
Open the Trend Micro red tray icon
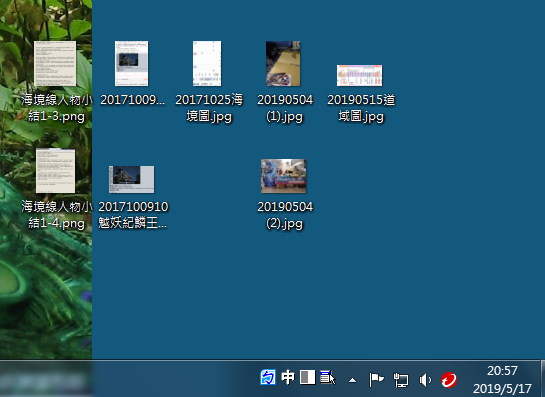tap(449, 380)
